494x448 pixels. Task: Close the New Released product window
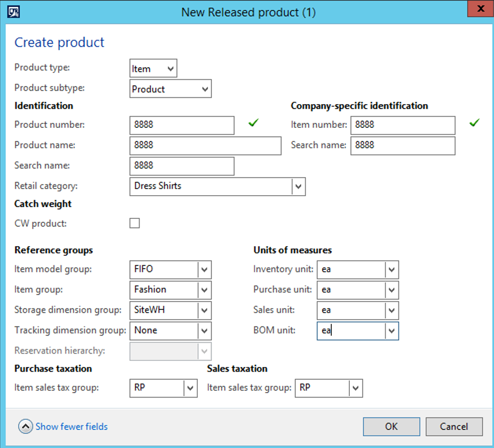click(x=480, y=10)
